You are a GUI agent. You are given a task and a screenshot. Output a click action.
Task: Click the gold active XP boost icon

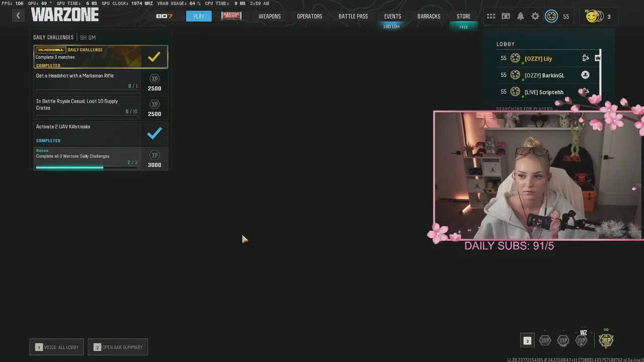[x=606, y=340]
